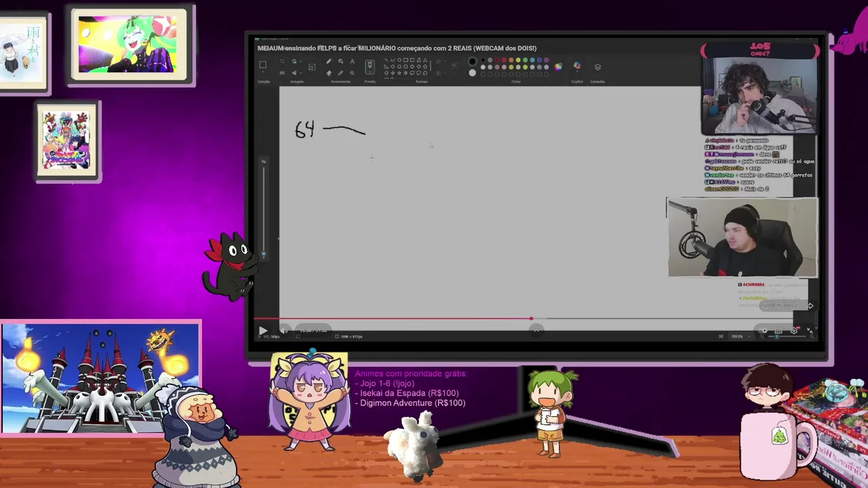
Task: Click the Crop icon in Imagem group
Action: pos(282,61)
